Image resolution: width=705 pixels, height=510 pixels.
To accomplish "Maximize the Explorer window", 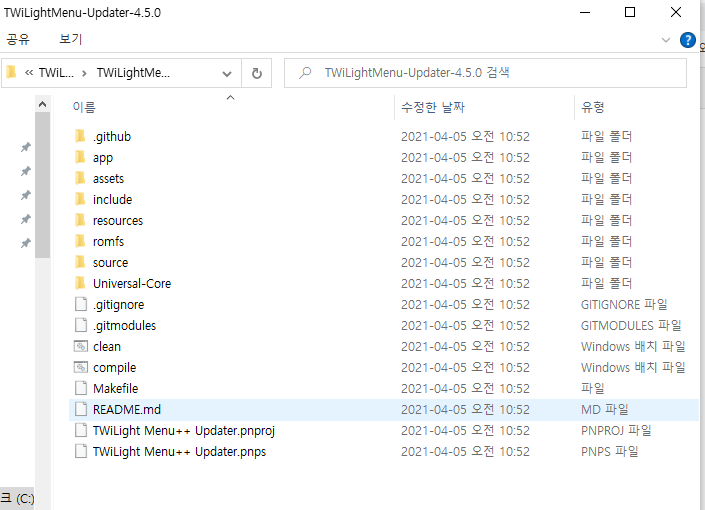I will pos(630,12).
